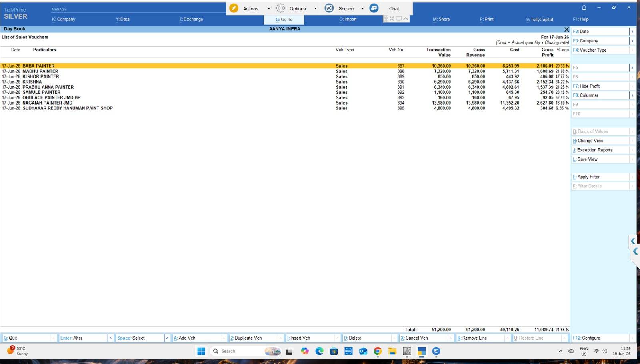This screenshot has width=640, height=364.
Task: Open File Explorer from the taskbar
Action: click(392, 351)
